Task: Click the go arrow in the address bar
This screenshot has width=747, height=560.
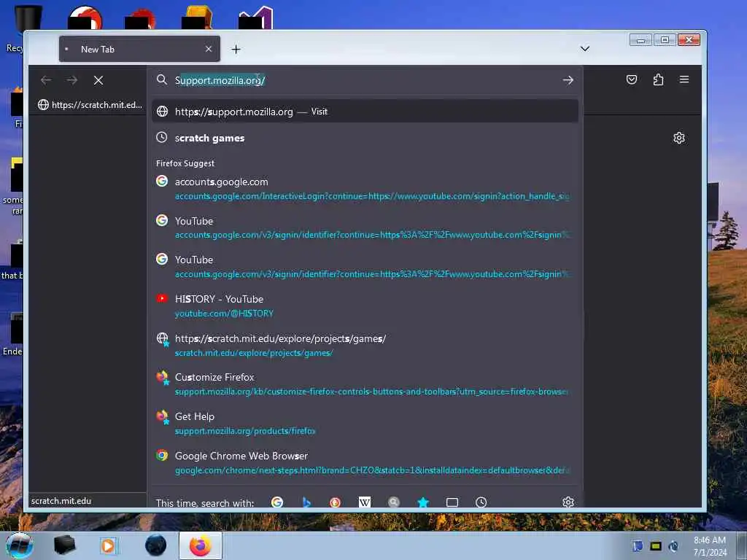Action: 568,80
